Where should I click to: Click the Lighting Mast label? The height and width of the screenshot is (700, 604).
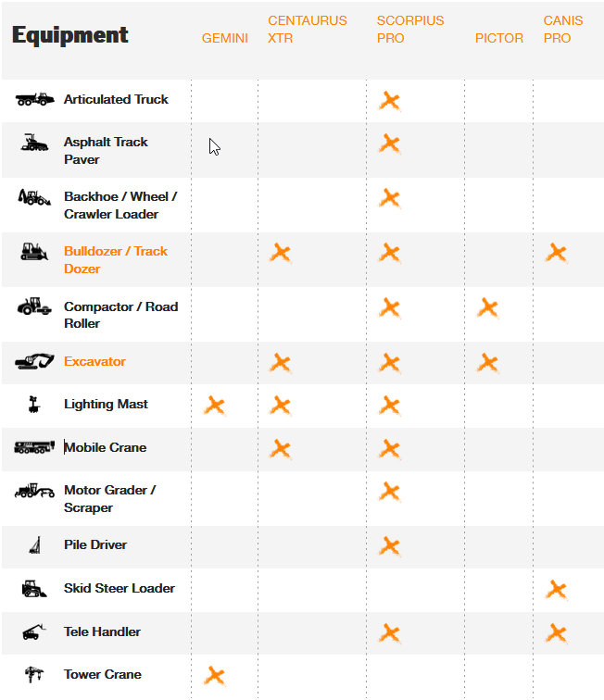106,404
